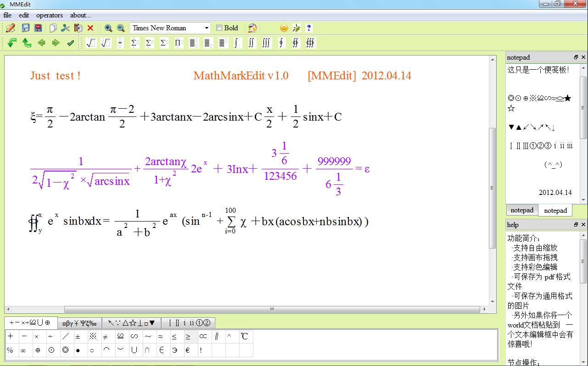Open the edit menu

click(24, 15)
